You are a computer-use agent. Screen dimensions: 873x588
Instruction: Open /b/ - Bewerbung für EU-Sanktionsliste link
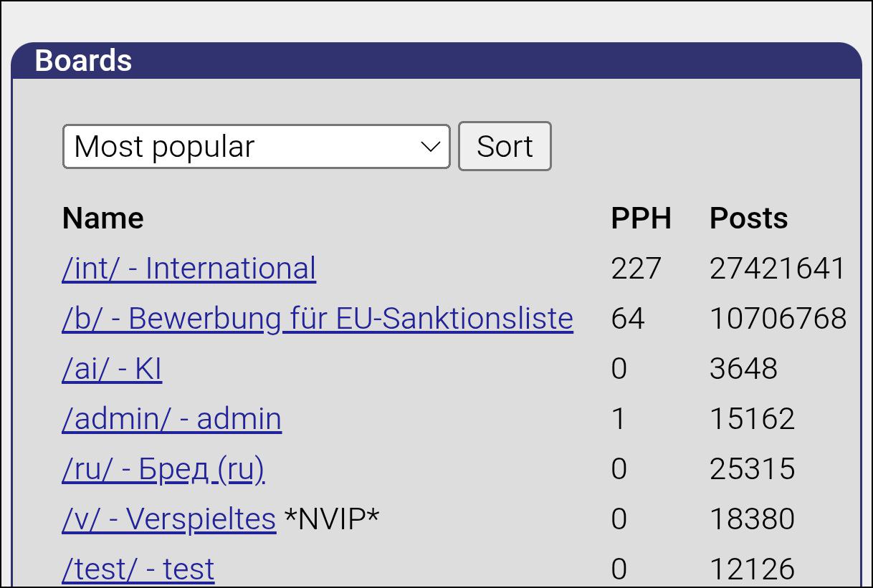coord(317,319)
